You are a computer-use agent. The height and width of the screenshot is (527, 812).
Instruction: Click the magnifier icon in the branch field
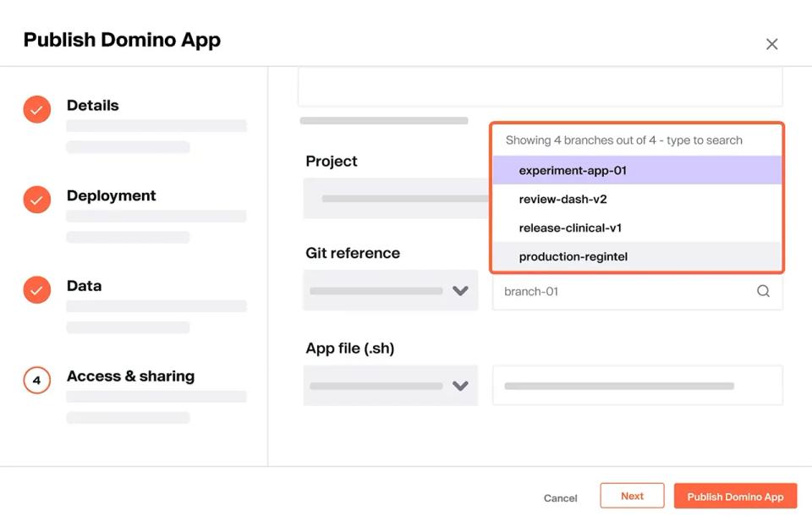point(764,291)
